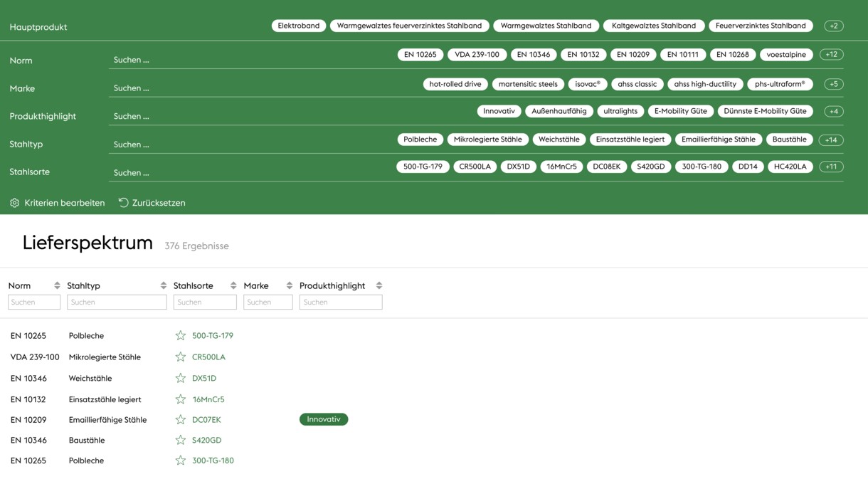Viewport: 868px width, 484px height.
Task: Click the Zurücksetzen reset icon
Action: click(x=123, y=203)
